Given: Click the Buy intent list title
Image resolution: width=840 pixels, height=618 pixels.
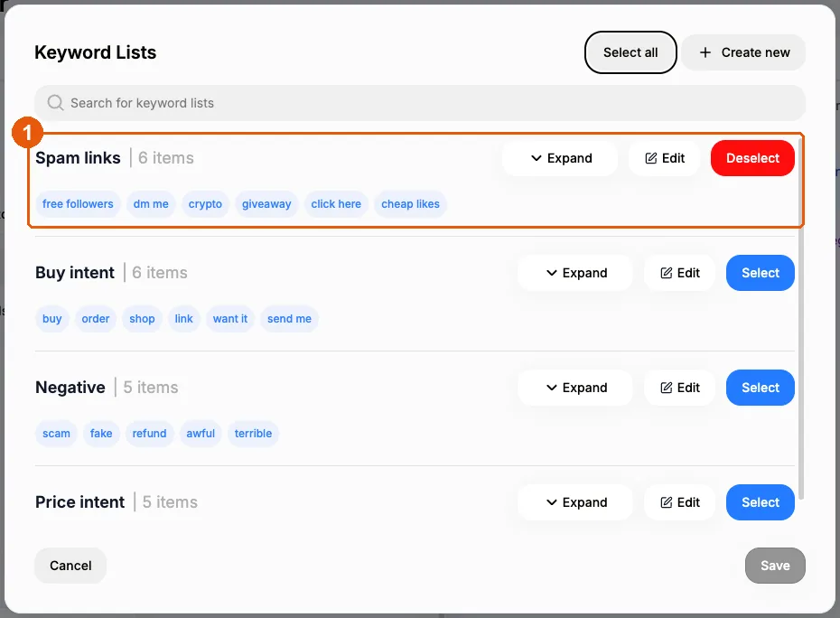Looking at the screenshot, I should tap(75, 273).
